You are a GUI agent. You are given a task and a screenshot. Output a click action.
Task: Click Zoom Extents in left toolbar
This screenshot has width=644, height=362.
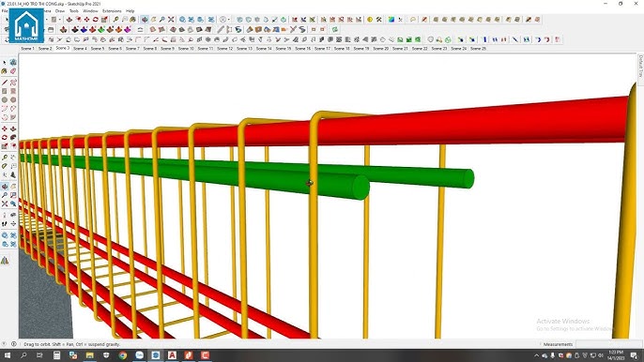[5, 204]
